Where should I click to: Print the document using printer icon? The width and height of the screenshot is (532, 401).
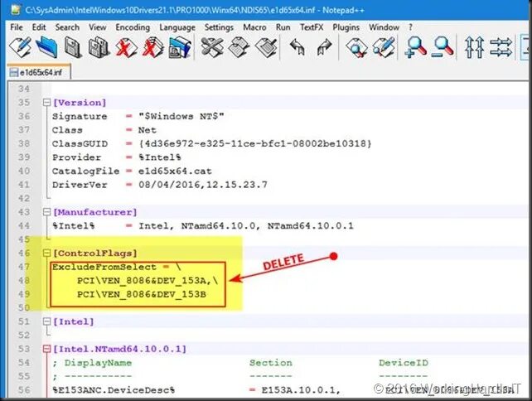pyautogui.click(x=180, y=47)
